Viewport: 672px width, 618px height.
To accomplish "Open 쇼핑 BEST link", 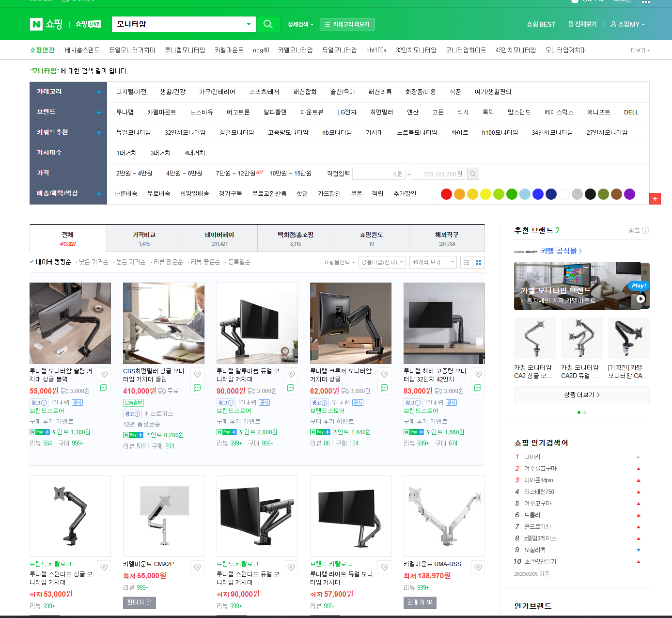I will point(541,24).
